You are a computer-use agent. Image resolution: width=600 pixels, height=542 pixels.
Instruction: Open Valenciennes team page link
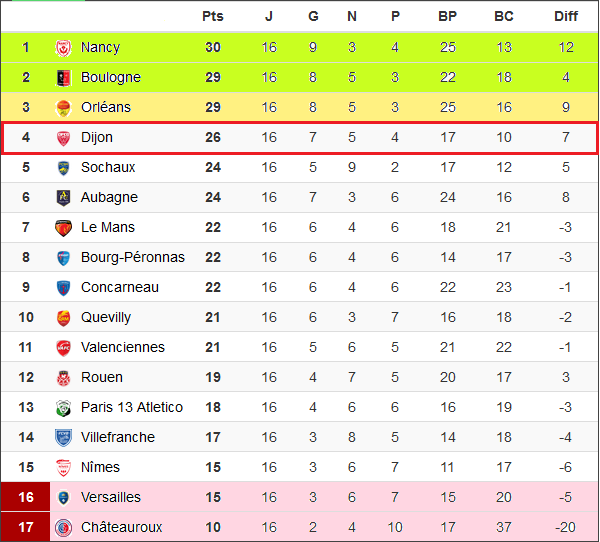click(123, 347)
